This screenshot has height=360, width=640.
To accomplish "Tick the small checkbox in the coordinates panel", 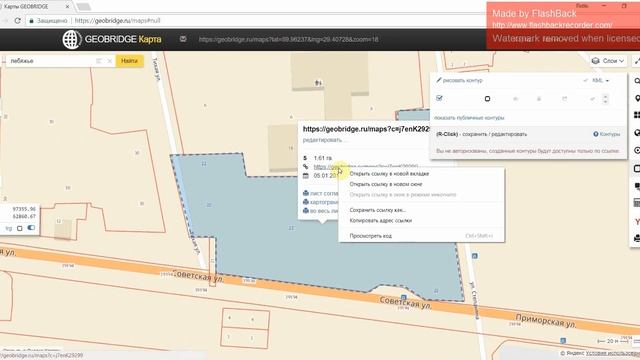I will point(20,229).
